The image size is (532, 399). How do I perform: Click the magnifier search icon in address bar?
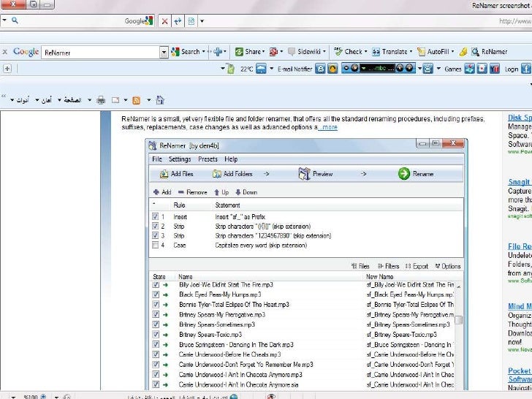[15, 20]
